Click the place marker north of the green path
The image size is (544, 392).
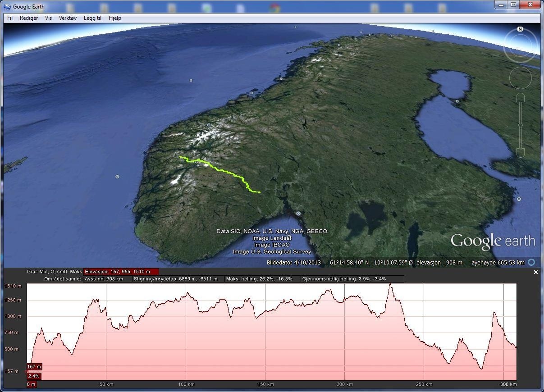tap(209, 125)
